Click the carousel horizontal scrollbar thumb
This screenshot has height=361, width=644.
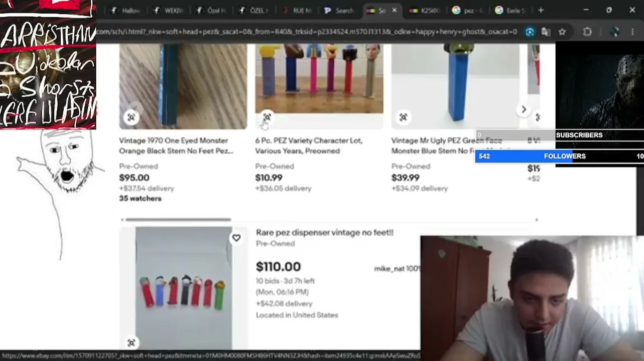click(178, 220)
